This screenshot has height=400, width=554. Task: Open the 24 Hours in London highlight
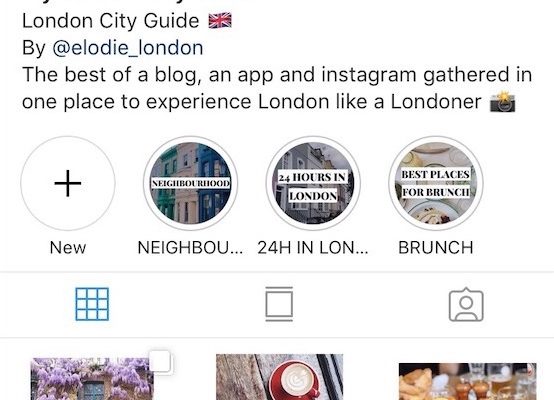click(313, 183)
